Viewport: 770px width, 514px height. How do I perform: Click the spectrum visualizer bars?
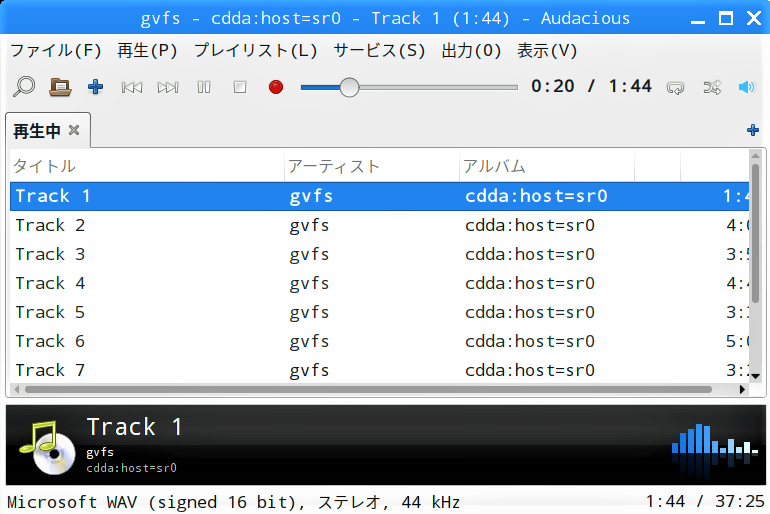(x=715, y=451)
